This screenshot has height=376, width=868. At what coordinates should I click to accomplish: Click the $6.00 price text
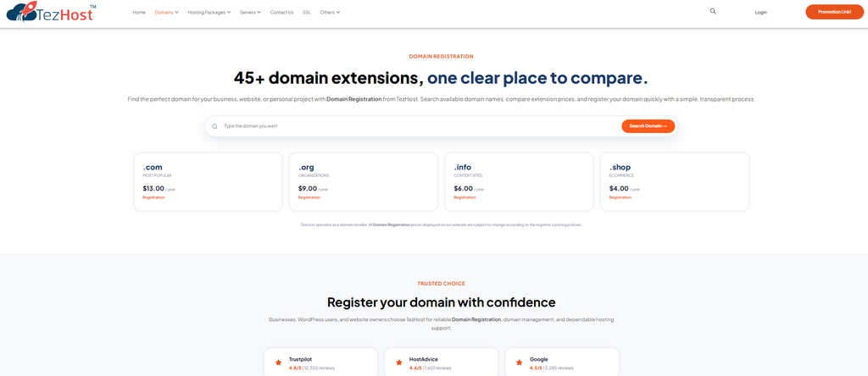pos(464,189)
